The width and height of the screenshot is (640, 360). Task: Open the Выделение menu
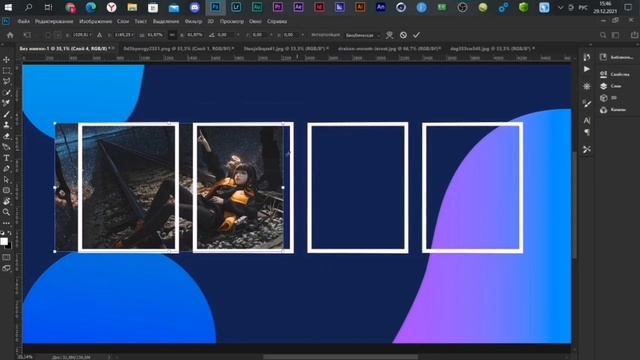[166, 21]
